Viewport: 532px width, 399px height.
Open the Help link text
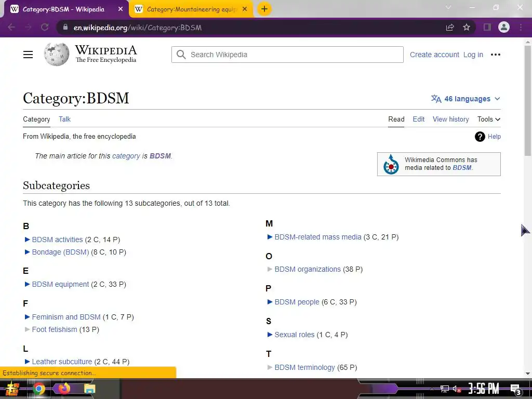point(494,137)
